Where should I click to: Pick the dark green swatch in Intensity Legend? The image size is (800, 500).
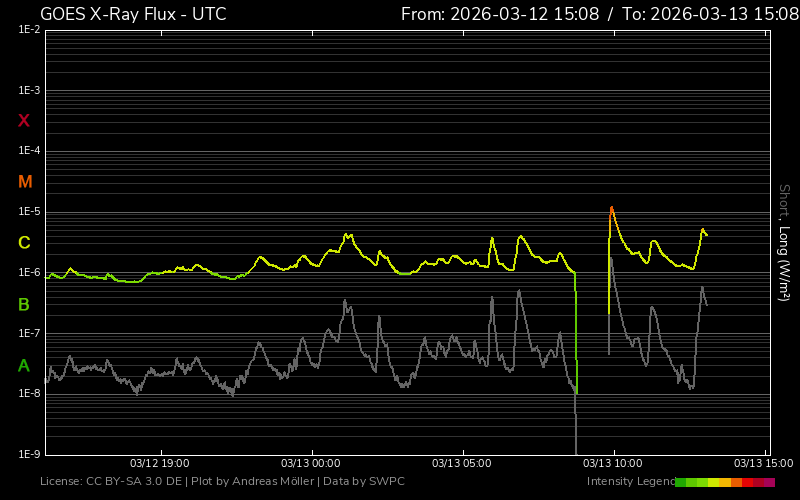(681, 482)
